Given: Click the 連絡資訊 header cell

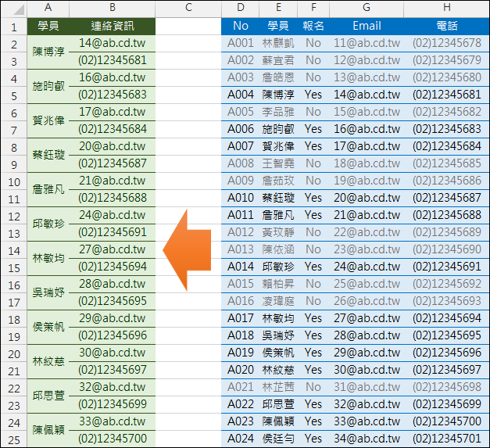Looking at the screenshot, I should pos(113,27).
